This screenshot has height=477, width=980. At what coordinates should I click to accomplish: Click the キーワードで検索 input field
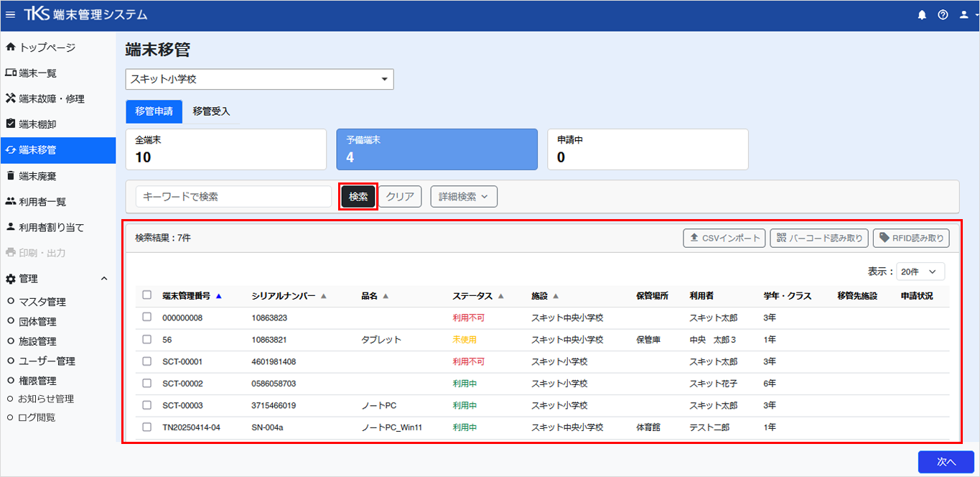[234, 197]
